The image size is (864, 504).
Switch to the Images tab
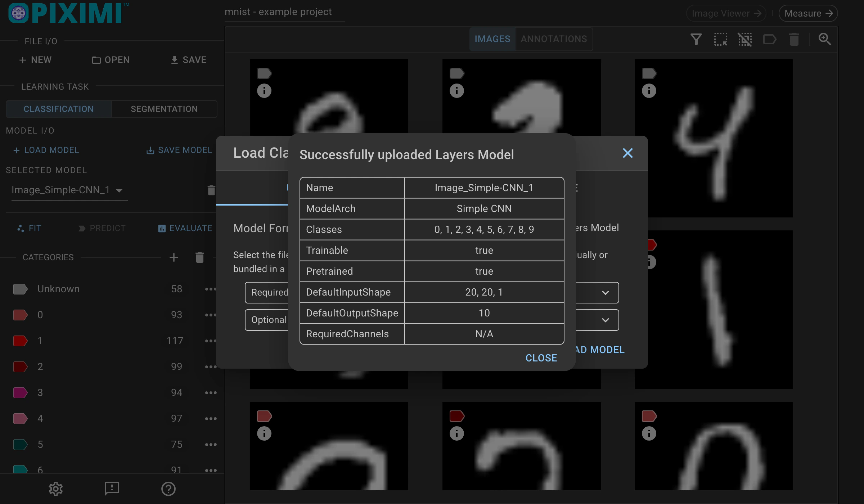(492, 39)
